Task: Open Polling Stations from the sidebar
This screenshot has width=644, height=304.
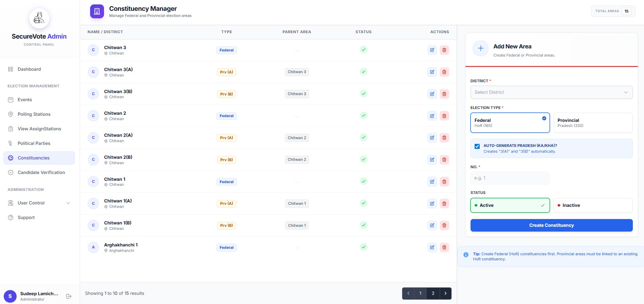Action: tap(34, 114)
